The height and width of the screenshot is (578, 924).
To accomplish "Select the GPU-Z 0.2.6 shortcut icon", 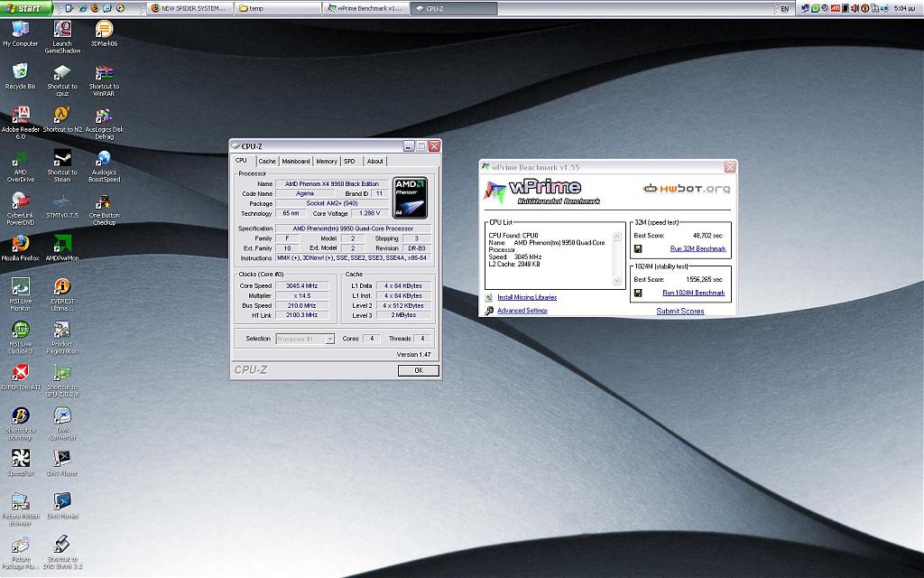I will click(62, 380).
